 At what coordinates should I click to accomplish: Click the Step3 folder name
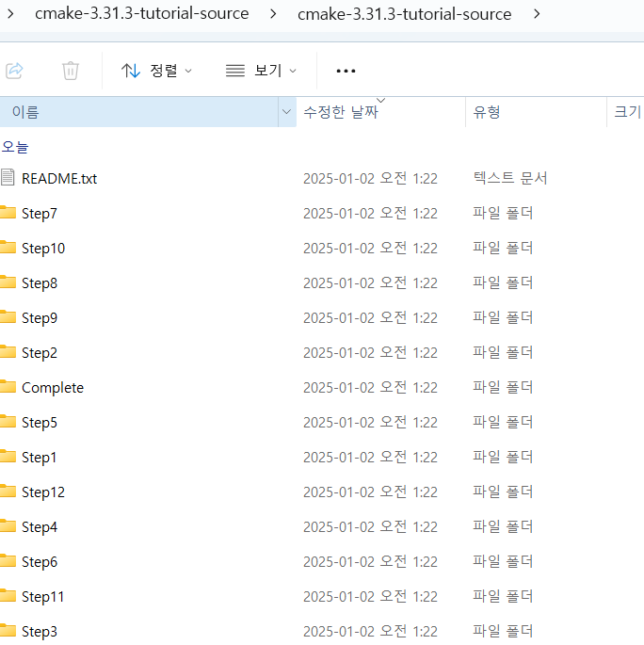pyautogui.click(x=40, y=632)
